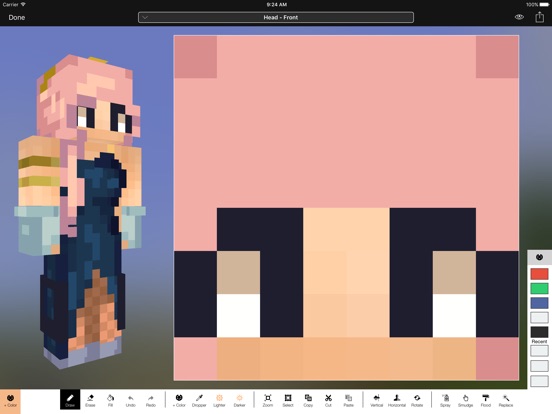Image resolution: width=552 pixels, height=414 pixels.
Task: Choose the Fill bucket tool
Action: [x=110, y=400]
